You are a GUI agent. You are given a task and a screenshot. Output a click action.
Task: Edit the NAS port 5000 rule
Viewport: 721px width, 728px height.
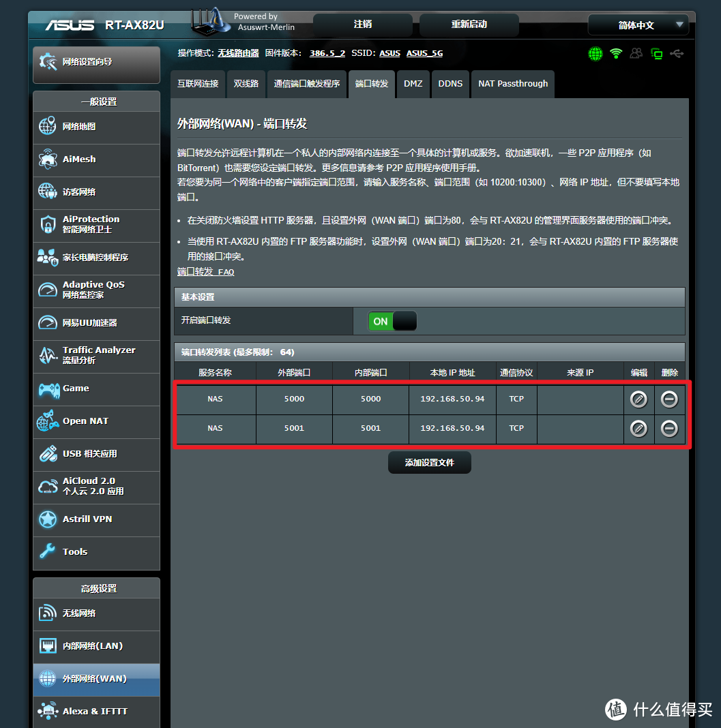[x=638, y=399]
